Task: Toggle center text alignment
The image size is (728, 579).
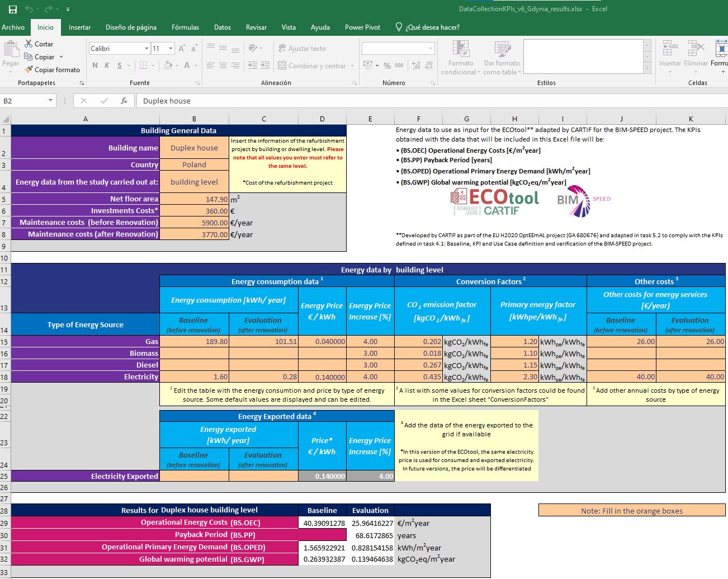Action: (223, 65)
